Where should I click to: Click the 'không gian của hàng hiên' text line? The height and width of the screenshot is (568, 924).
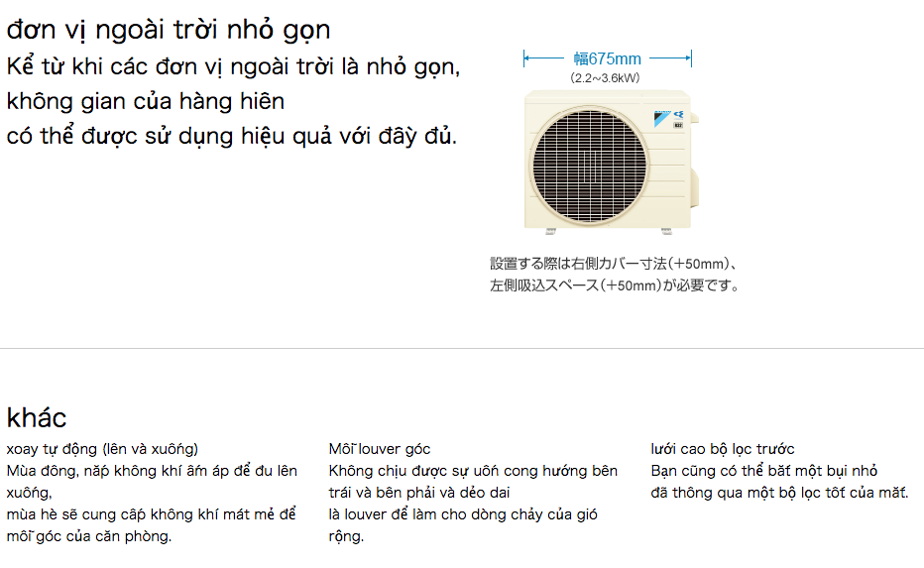tap(146, 101)
